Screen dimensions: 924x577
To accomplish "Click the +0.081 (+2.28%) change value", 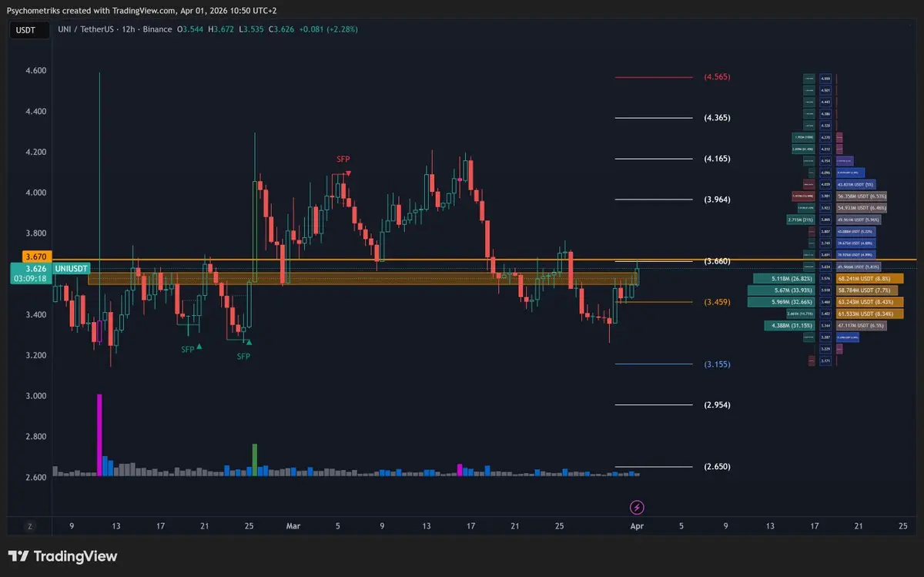I will pyautogui.click(x=328, y=29).
